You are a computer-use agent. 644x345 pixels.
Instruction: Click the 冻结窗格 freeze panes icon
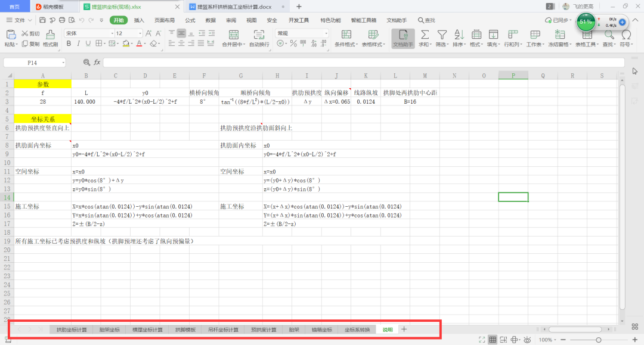559,35
